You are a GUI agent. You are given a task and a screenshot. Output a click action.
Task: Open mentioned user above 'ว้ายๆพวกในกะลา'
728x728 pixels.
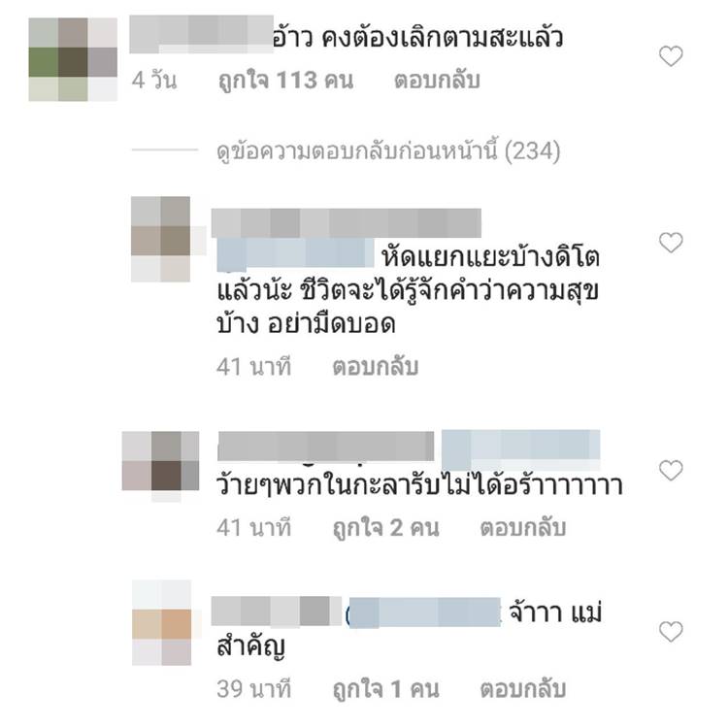tap(520, 449)
